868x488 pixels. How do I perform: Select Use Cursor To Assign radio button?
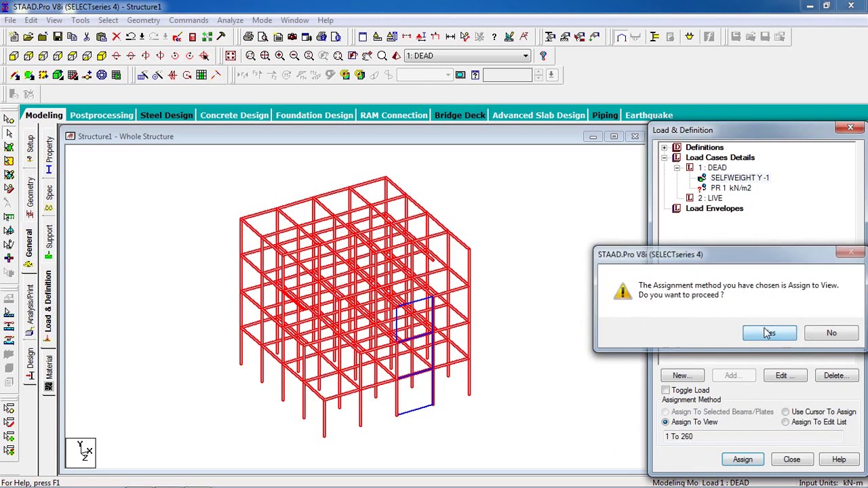point(785,411)
